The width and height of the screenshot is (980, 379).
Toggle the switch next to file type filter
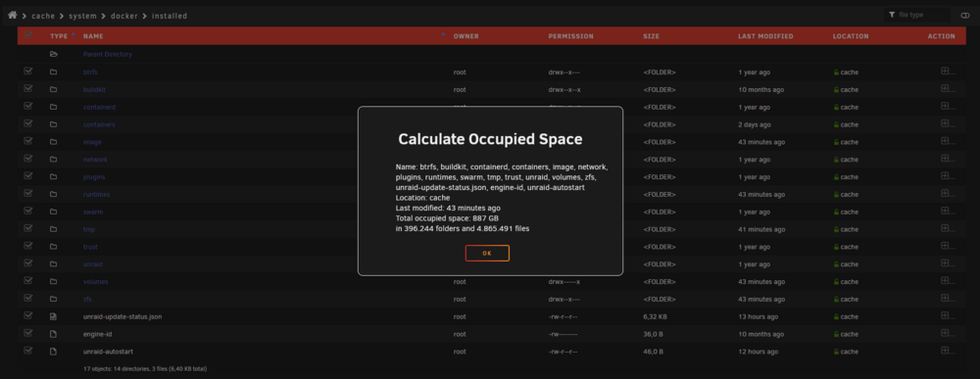click(x=964, y=15)
